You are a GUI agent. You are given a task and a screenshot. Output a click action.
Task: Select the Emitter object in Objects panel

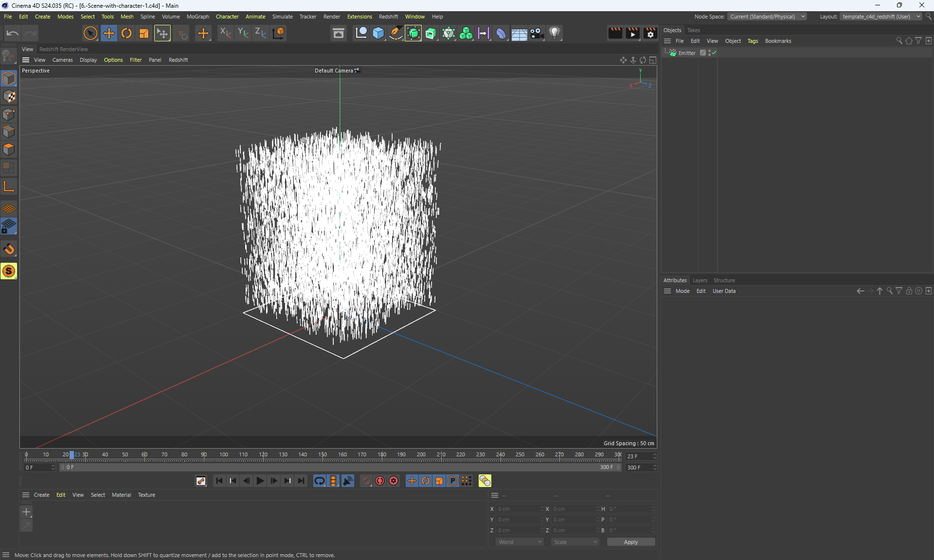686,53
